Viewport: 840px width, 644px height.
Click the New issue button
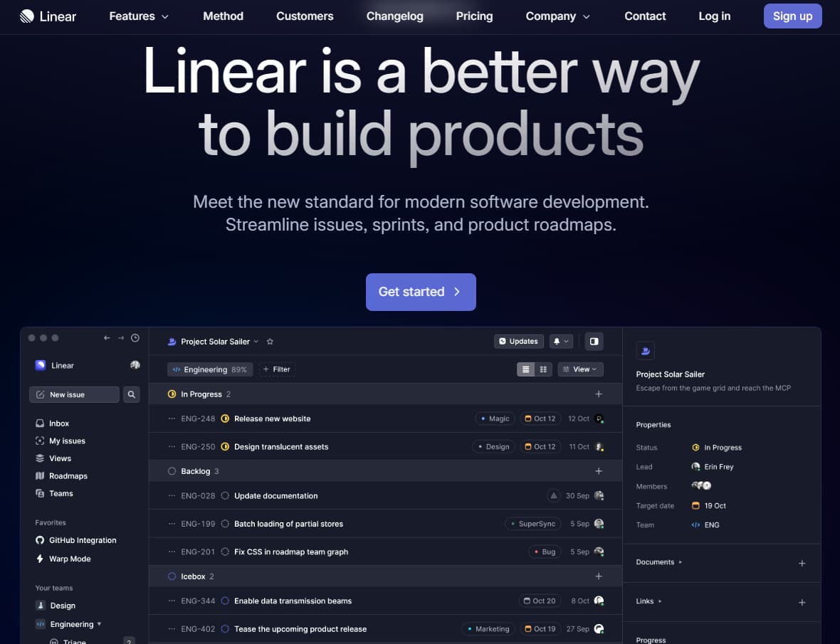[74, 394]
